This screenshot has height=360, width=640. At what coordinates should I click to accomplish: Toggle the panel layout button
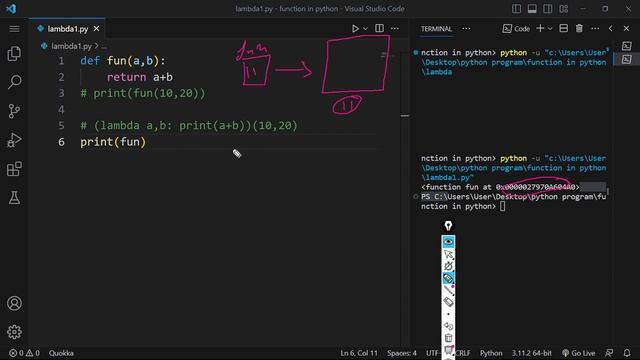coord(532,9)
